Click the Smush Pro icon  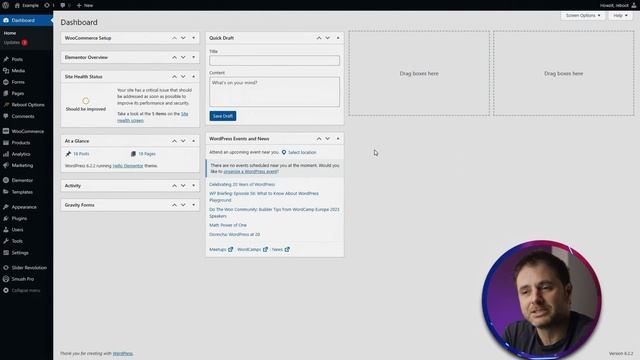(6, 279)
